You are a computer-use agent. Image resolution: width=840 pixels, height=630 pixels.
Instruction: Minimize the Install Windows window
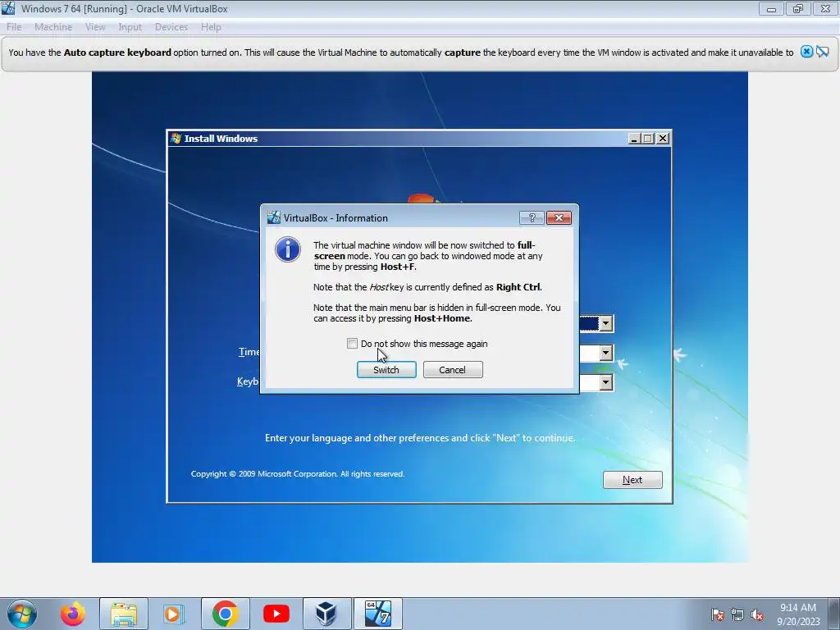tap(634, 138)
